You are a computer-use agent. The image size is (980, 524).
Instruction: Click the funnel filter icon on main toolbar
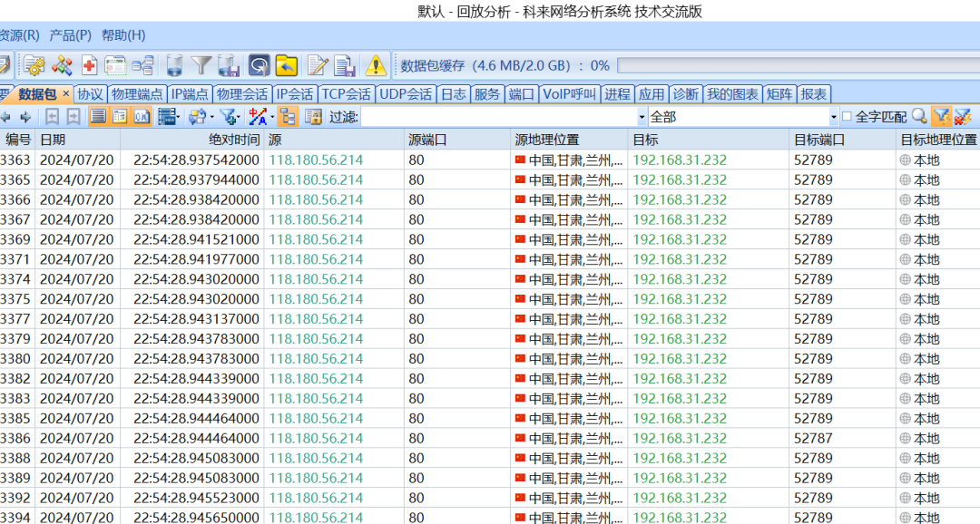tap(201, 64)
